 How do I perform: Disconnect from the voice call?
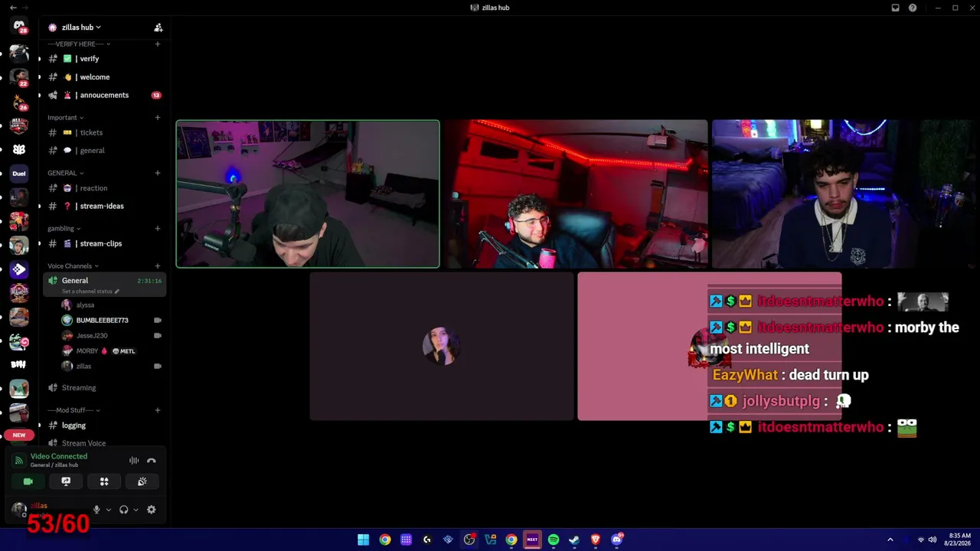coord(152,461)
